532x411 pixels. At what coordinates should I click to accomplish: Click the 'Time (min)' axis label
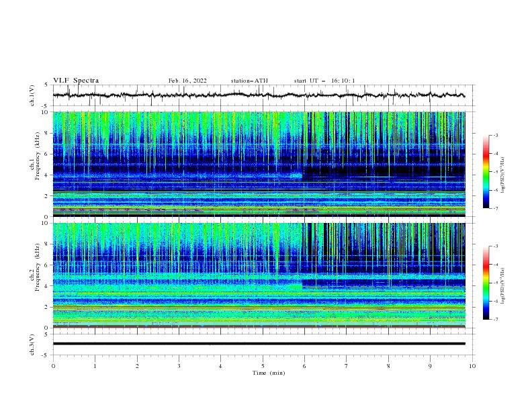(x=269, y=373)
